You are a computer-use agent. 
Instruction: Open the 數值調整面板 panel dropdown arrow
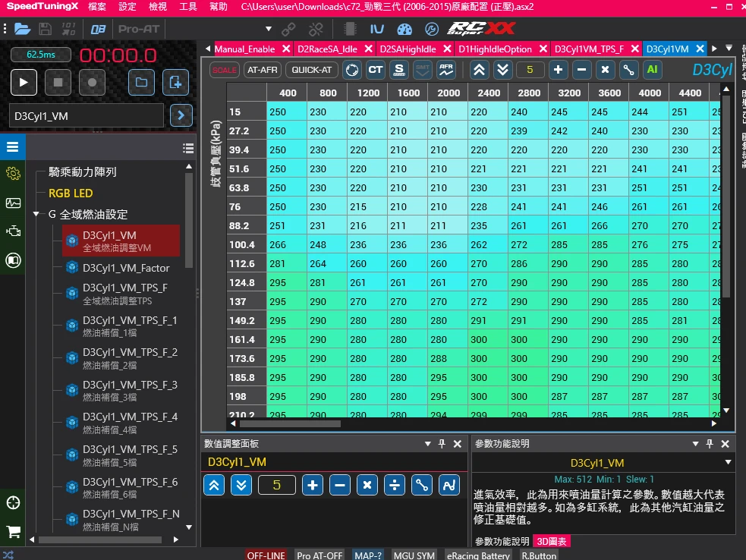point(428,444)
